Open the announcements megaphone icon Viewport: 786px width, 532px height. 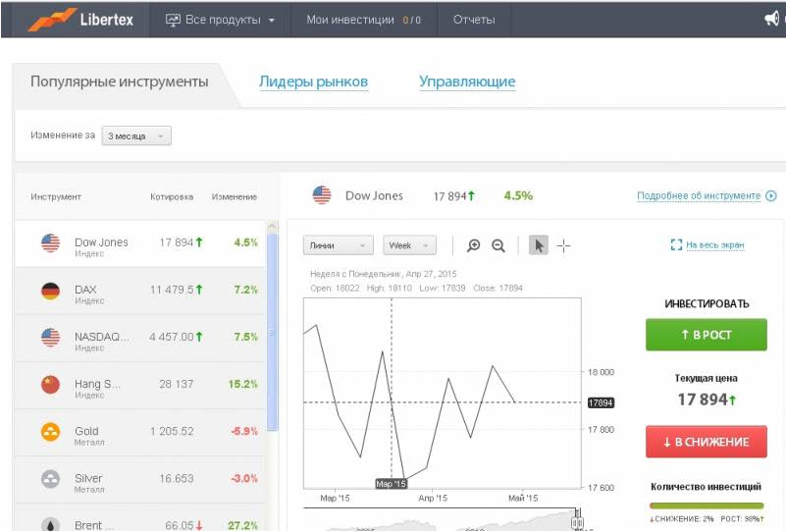tap(772, 19)
